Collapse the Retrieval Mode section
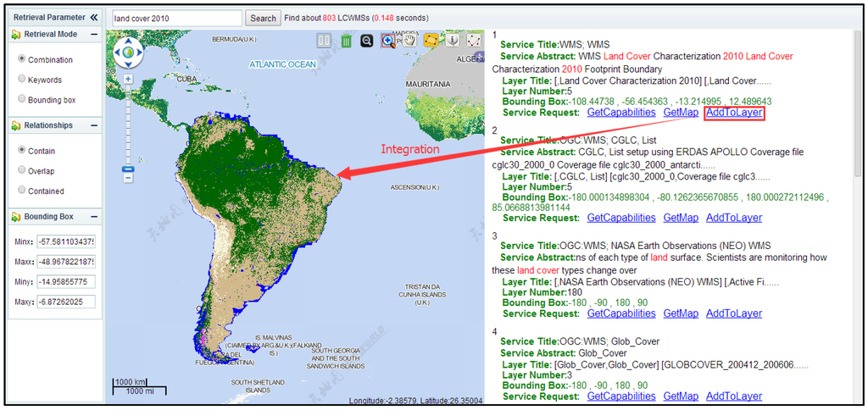 pyautogui.click(x=93, y=35)
